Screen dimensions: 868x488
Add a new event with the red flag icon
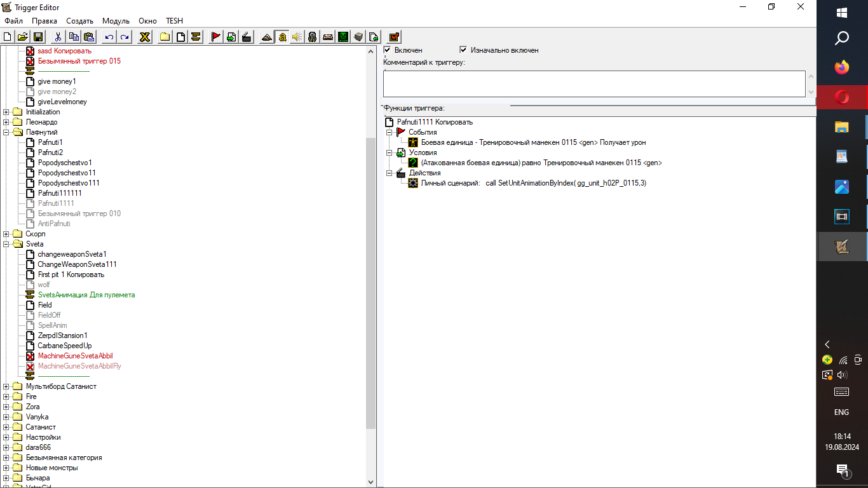pos(216,37)
